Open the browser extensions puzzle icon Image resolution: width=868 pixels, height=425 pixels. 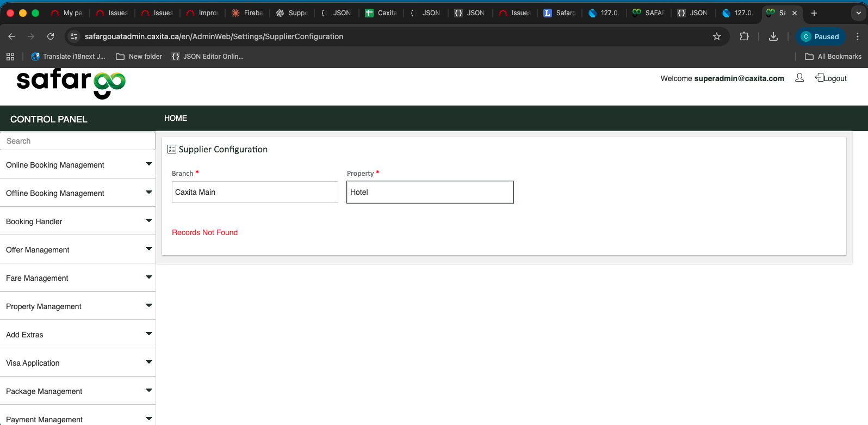(744, 36)
